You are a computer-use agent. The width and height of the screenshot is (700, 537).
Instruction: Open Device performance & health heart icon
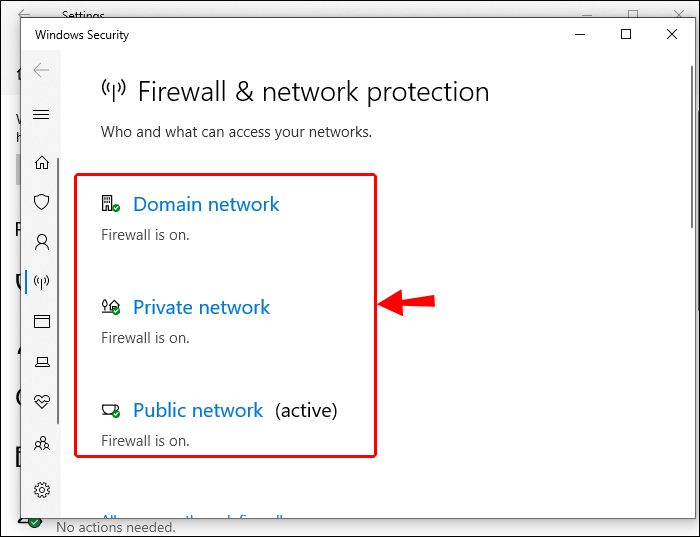click(42, 401)
